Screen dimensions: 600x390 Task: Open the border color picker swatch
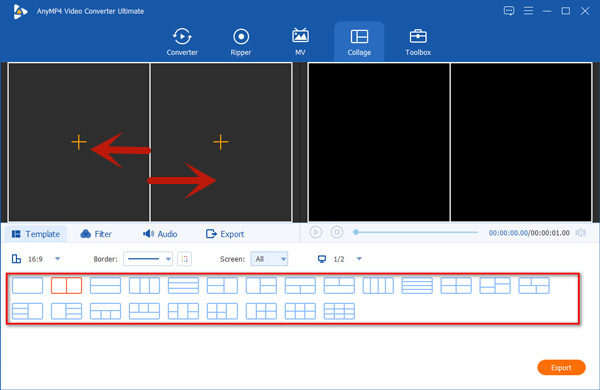pyautogui.click(x=184, y=259)
